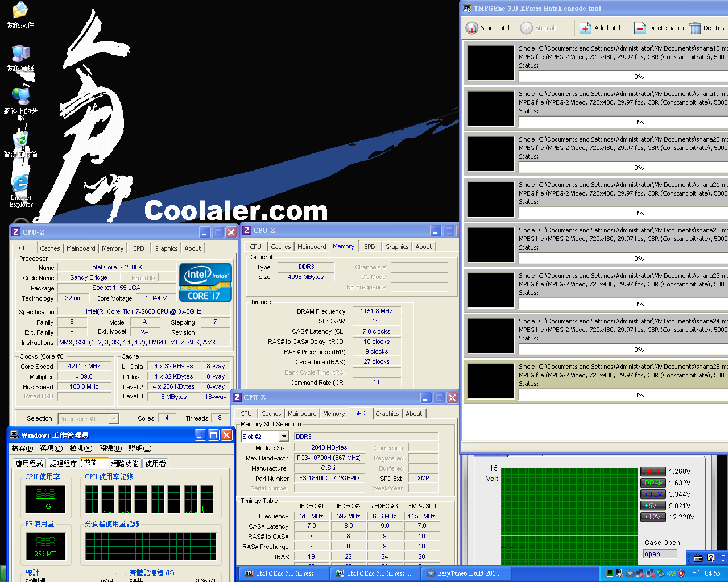Image resolution: width=728 pixels, height=582 pixels.
Task: Switch to 處理程序 tab in Task Manager
Action: pos(63,463)
